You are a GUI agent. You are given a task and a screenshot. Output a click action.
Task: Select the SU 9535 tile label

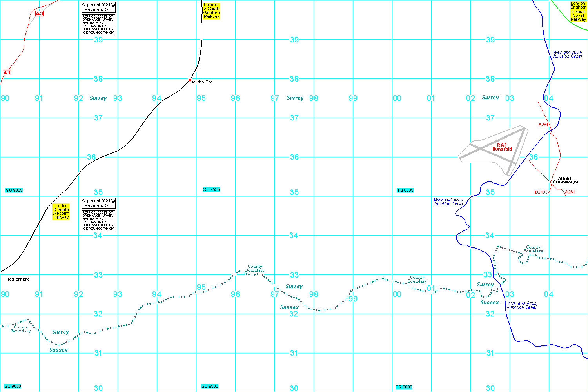[211, 189]
